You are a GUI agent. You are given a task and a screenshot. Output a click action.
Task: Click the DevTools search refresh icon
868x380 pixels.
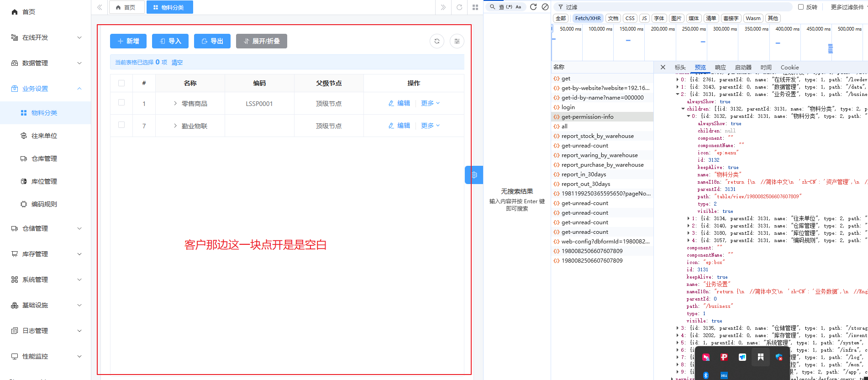point(533,7)
